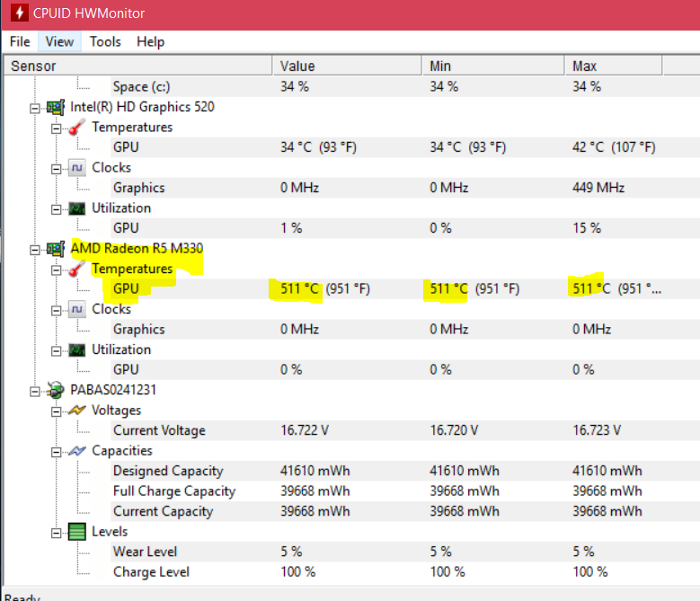
Task: Select the 16.722 V value
Action: 305,430
